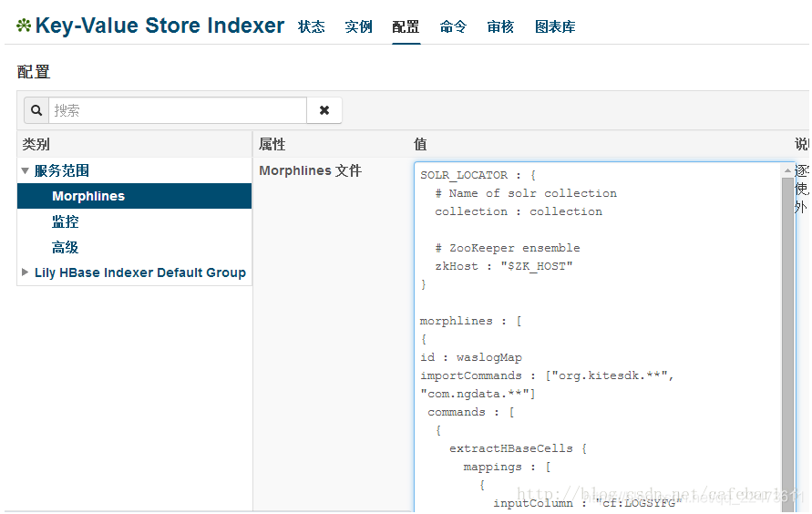
Task: Click the search magnifier icon
Action: (x=36, y=110)
